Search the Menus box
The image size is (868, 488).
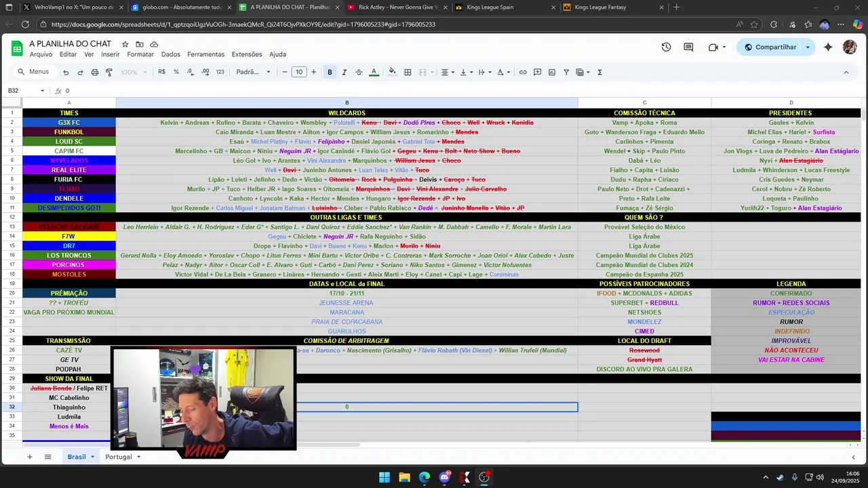point(35,72)
